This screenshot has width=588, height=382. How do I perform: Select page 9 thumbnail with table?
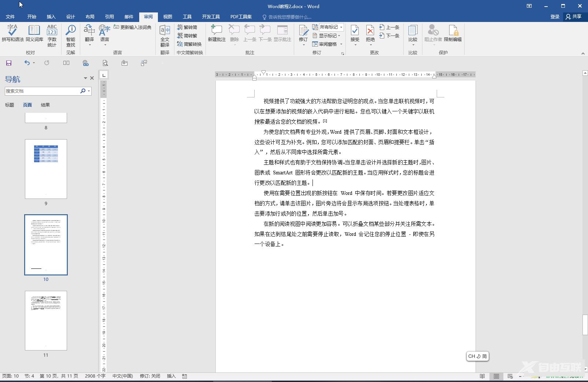tap(46, 169)
